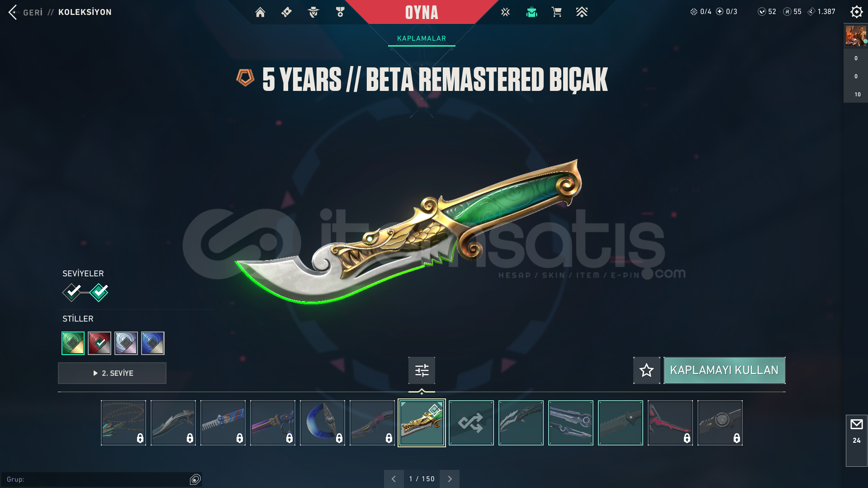Viewport: 868px width, 488px height.
Task: Open settings gear icon
Action: (856, 12)
